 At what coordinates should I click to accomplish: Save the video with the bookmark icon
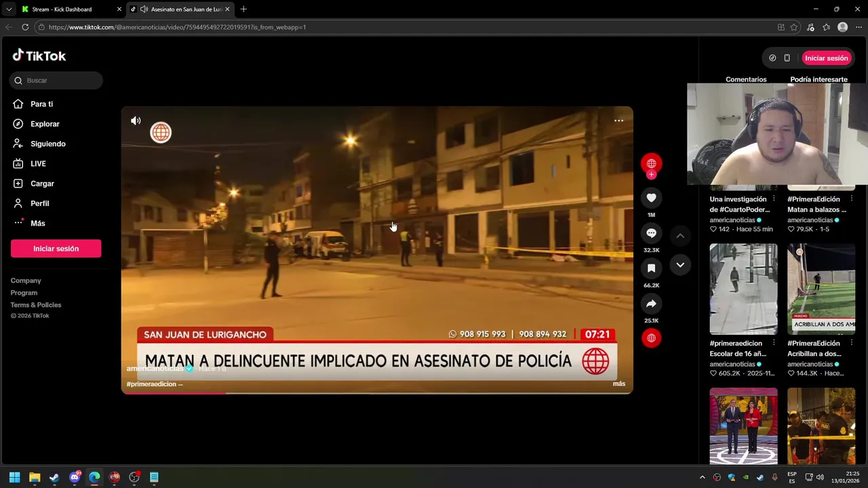[x=651, y=268]
